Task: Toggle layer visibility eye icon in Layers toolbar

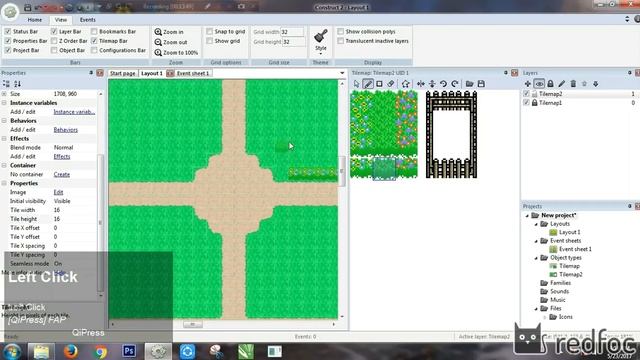Action: 539,84
